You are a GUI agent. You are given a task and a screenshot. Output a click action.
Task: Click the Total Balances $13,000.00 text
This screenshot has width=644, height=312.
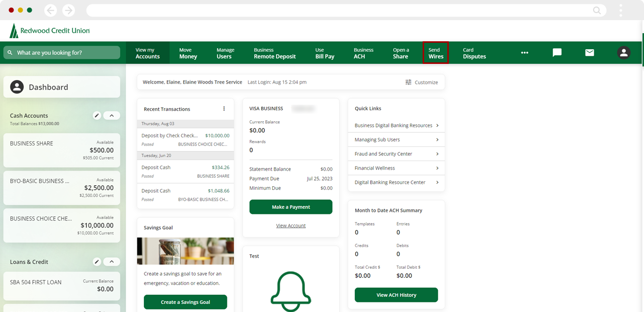(34, 124)
